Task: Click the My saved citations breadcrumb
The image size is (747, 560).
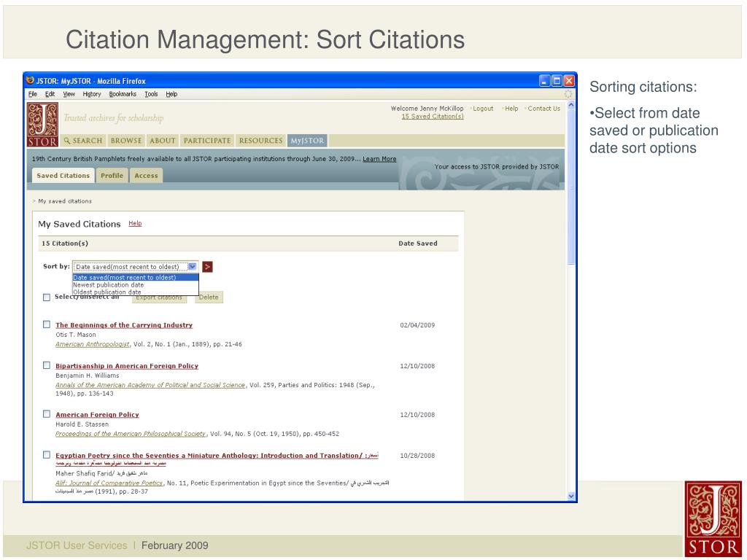Action: click(x=65, y=201)
